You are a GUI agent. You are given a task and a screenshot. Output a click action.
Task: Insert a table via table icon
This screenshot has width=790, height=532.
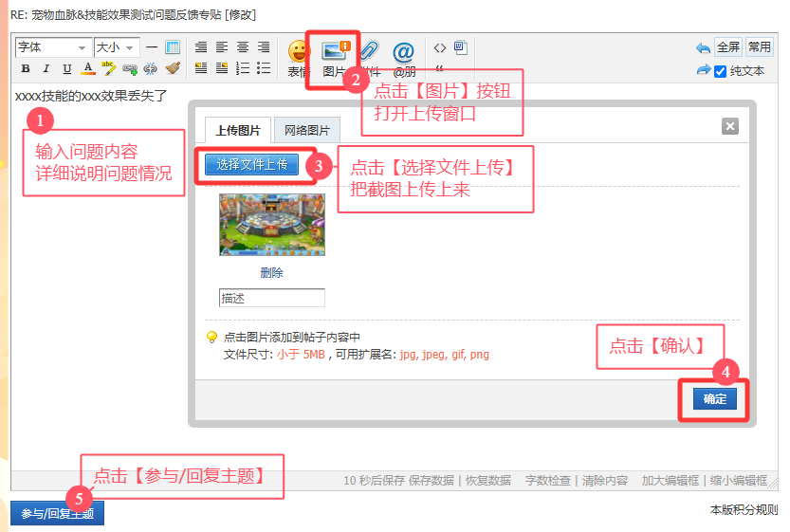click(173, 47)
